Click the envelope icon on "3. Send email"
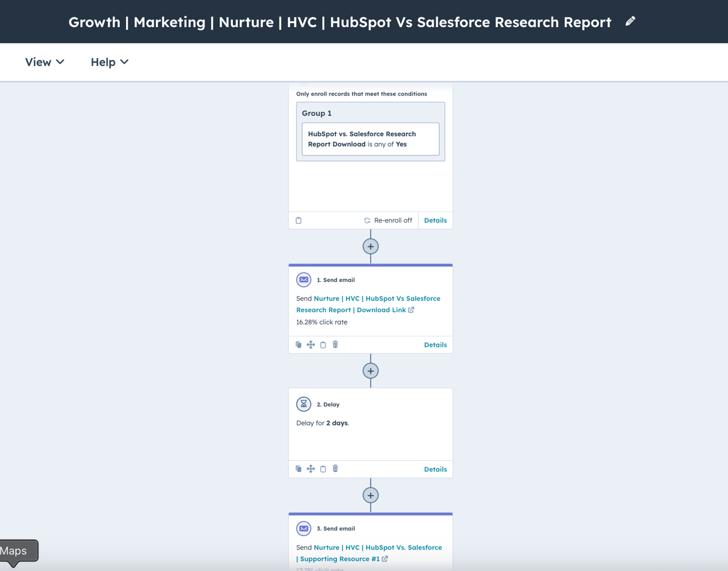The image size is (728, 571). 304,529
